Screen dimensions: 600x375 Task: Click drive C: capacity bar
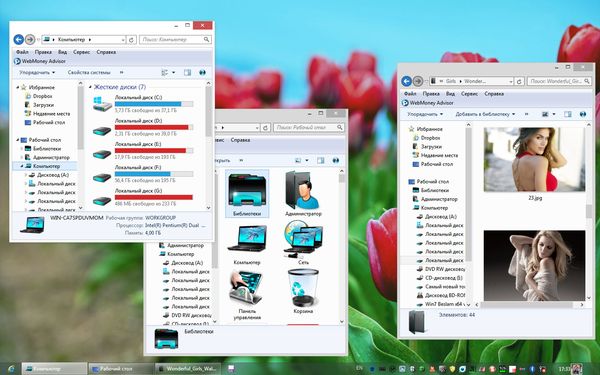point(154,104)
